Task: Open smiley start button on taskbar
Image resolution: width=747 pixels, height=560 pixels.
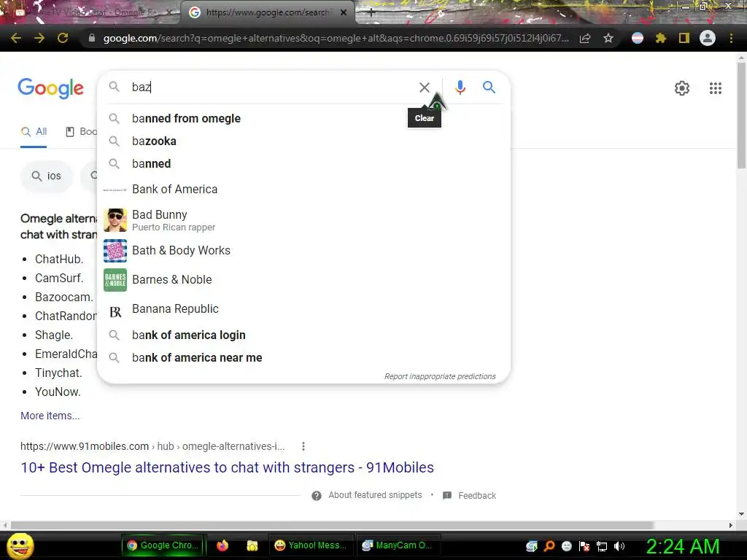Action: click(20, 545)
